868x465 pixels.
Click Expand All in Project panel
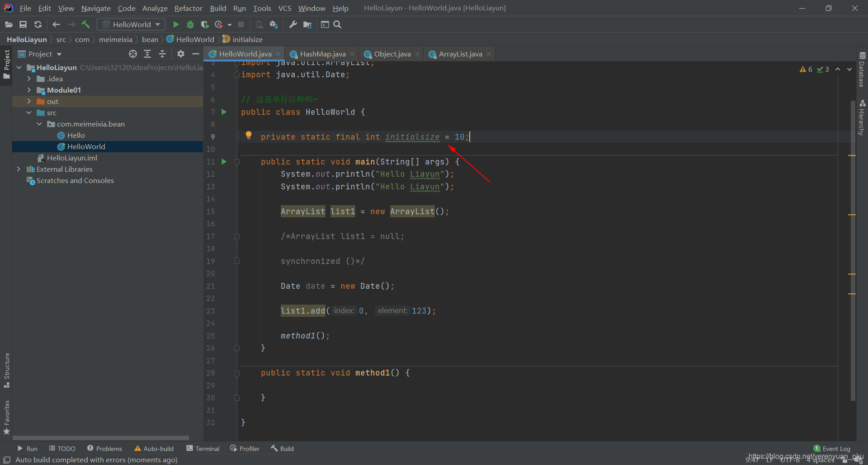[147, 54]
